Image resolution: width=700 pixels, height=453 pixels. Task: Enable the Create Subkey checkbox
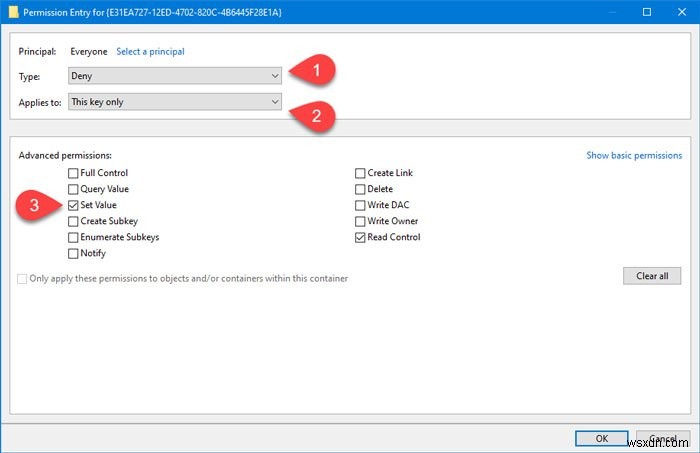73,221
